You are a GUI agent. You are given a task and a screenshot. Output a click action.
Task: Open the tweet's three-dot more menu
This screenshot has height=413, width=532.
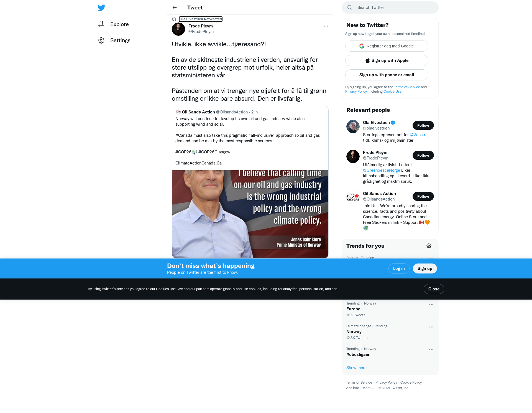(326, 26)
